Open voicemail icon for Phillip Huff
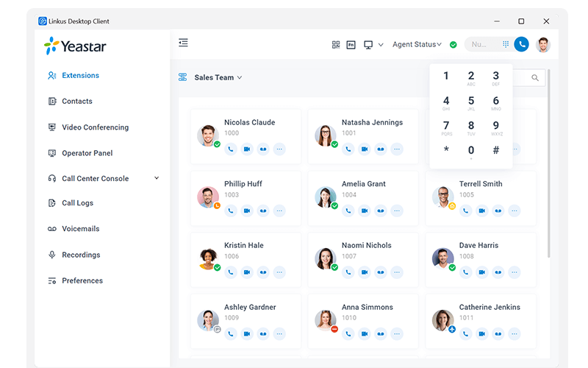This screenshot has height=368, width=588. 263,210
